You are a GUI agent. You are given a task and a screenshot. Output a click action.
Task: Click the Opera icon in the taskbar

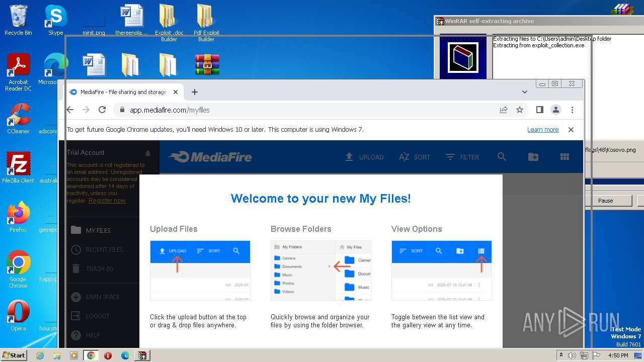click(x=108, y=355)
